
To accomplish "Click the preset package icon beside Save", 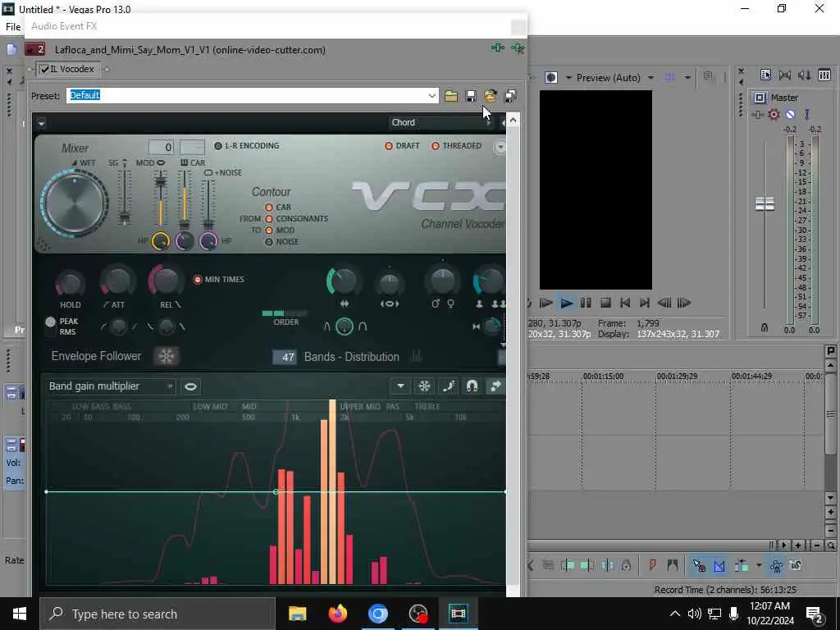I will [x=491, y=96].
